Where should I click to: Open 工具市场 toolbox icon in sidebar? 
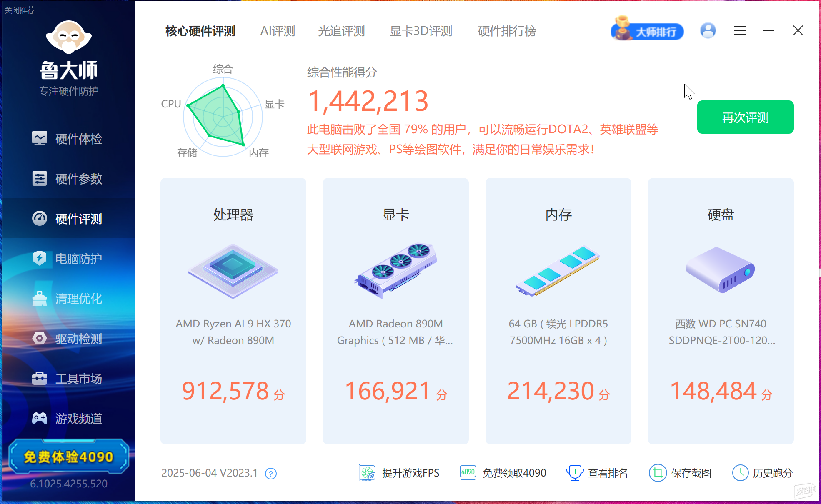pyautogui.click(x=40, y=378)
